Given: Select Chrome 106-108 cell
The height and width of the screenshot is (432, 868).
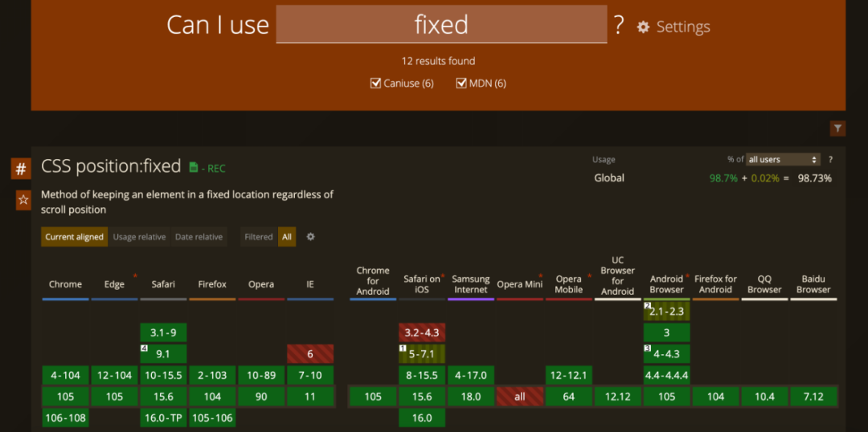Looking at the screenshot, I should (x=65, y=418).
